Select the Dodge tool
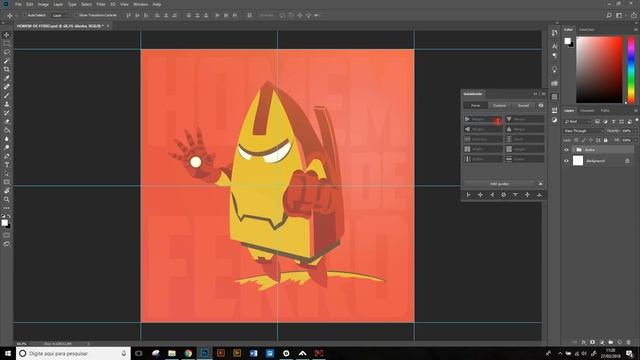640x360 pixels. click(x=7, y=147)
